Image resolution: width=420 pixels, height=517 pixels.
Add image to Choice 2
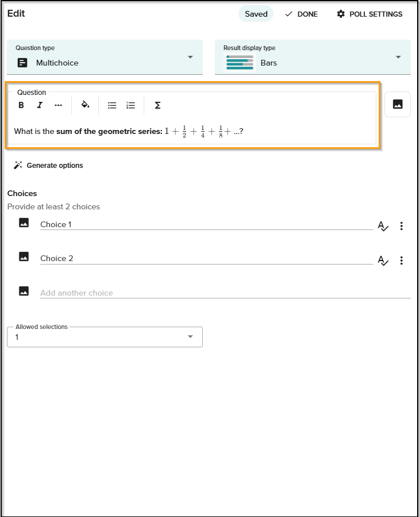point(24,256)
